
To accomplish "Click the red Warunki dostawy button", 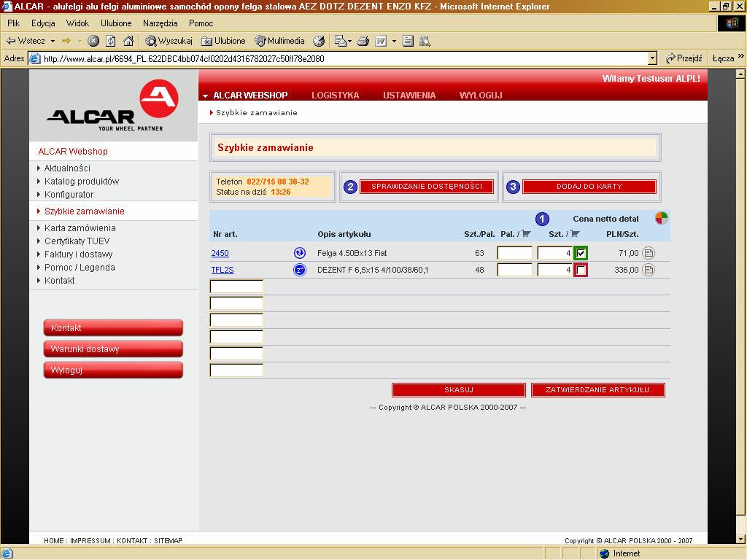I will (x=113, y=349).
